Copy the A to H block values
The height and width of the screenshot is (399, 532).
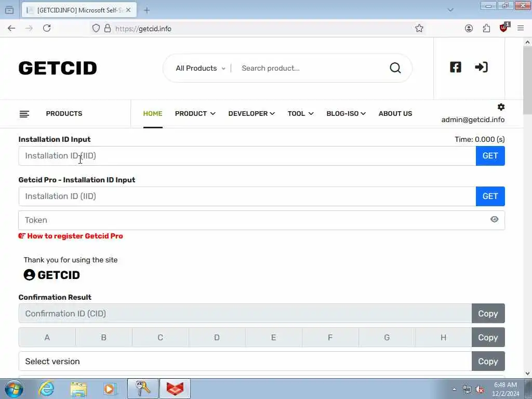click(x=488, y=337)
